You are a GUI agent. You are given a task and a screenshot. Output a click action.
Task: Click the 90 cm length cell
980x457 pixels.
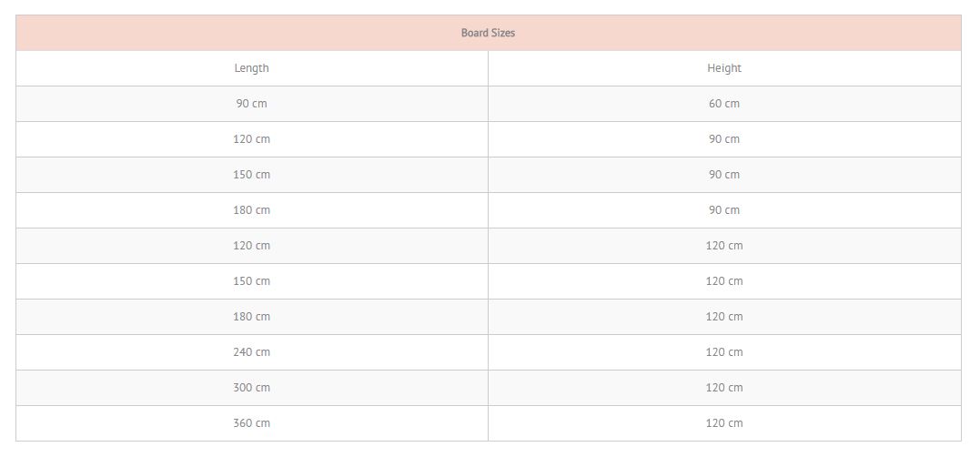pos(252,104)
